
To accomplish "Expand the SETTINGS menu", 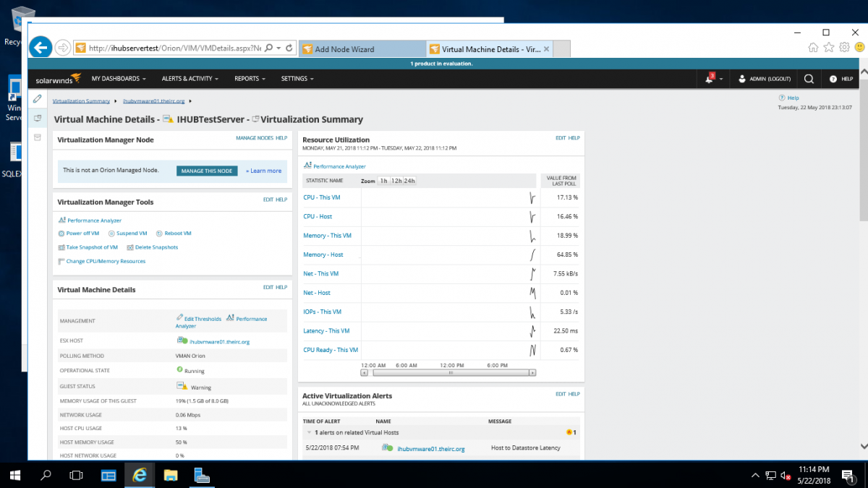I will click(x=297, y=78).
